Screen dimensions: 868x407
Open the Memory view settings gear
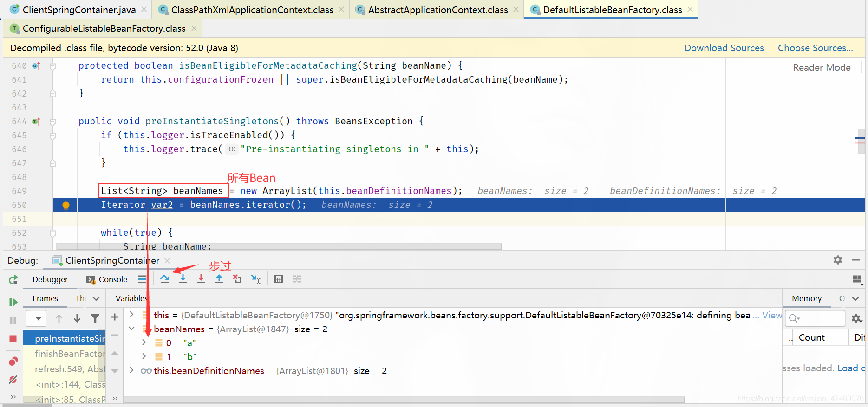pyautogui.click(x=856, y=318)
